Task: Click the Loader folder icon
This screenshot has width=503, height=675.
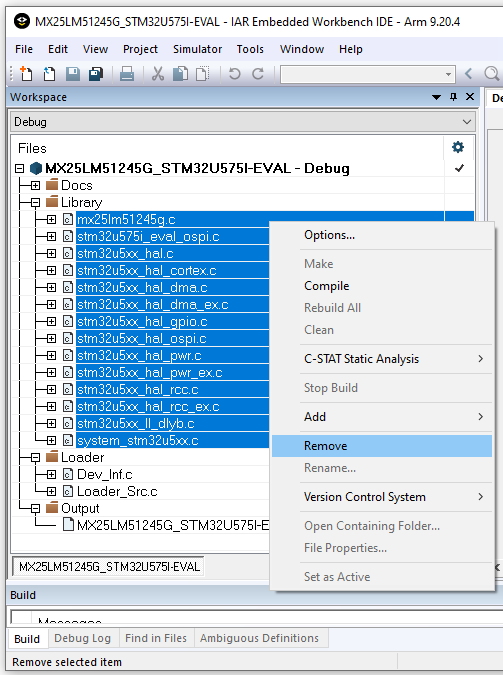Action: pos(52,457)
